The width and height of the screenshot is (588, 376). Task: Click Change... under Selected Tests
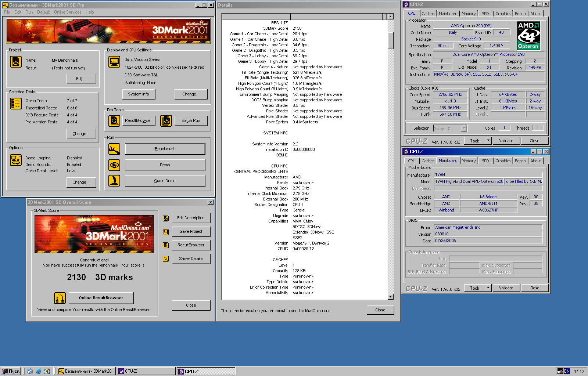click(x=81, y=134)
